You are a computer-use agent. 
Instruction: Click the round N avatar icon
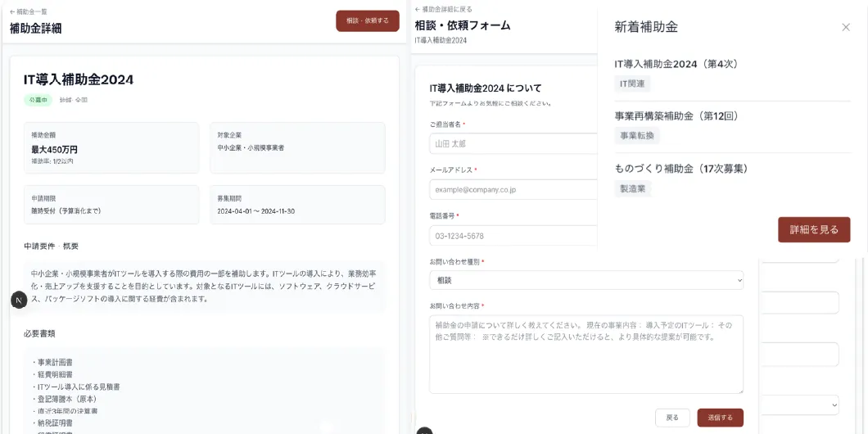pos(19,300)
